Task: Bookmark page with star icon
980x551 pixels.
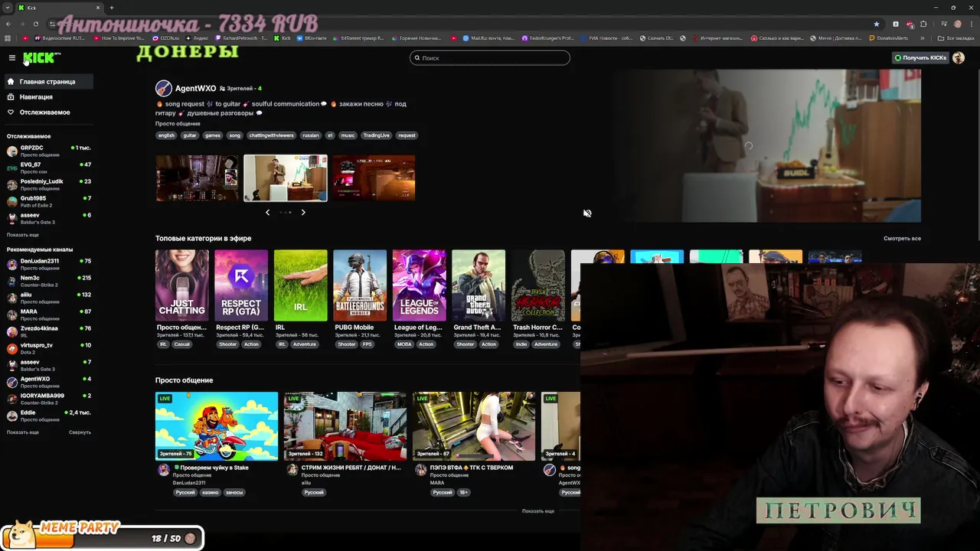Action: 876,24
